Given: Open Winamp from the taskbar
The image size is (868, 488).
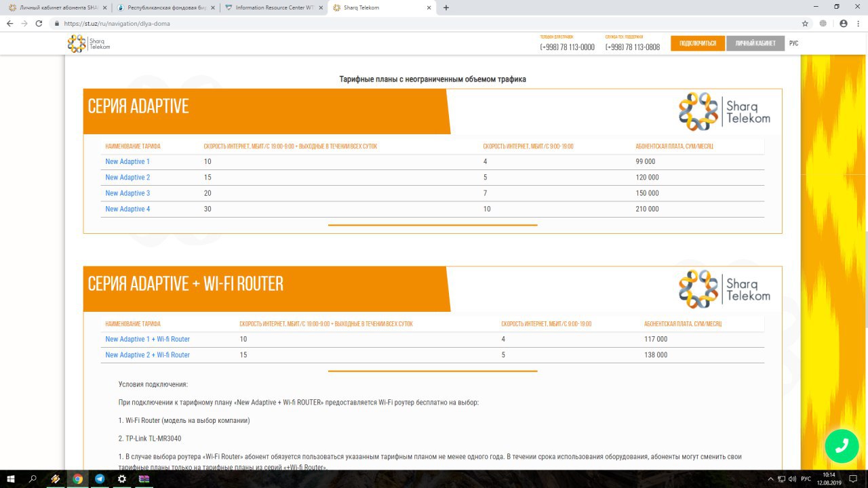Looking at the screenshot, I should [56, 479].
